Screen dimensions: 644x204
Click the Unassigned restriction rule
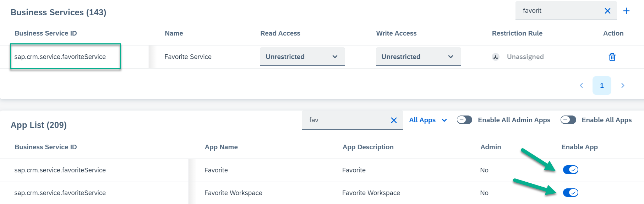[525, 57]
